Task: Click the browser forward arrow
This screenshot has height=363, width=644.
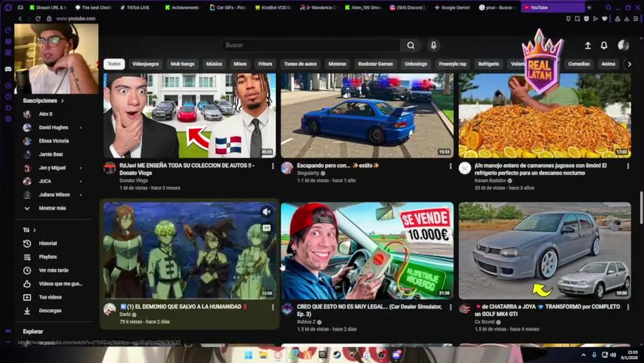Action: (x=29, y=19)
